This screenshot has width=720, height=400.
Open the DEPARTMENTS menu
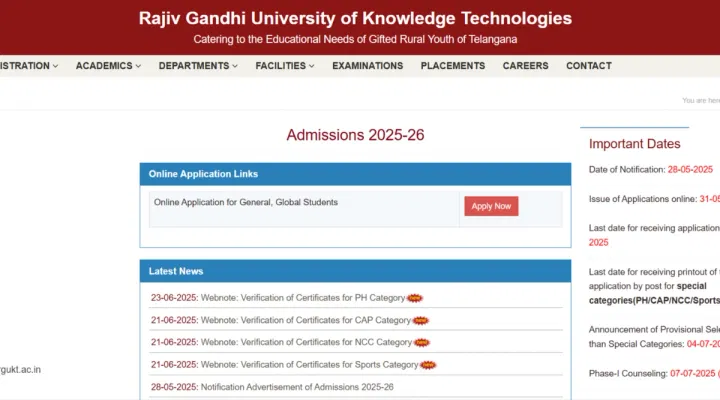(198, 66)
